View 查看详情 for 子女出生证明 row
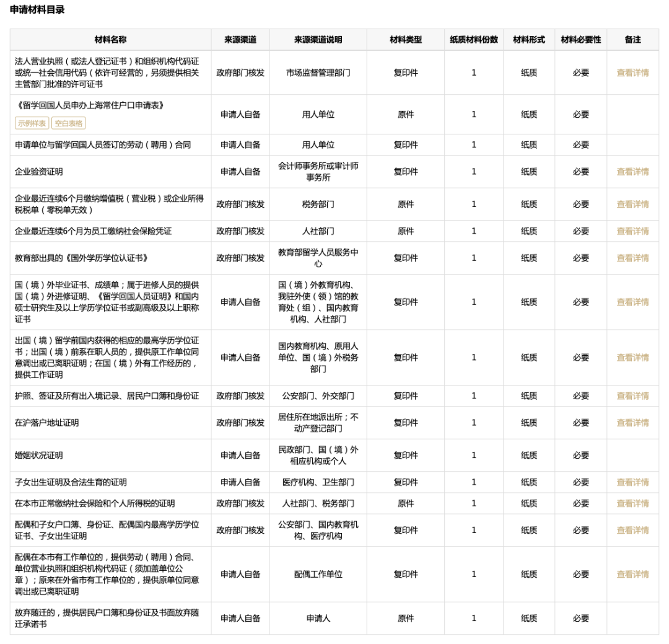 [632, 482]
